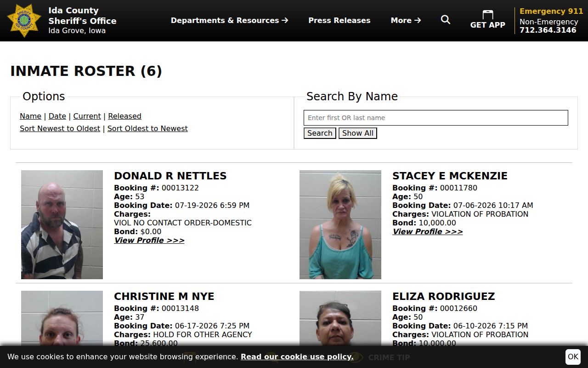Focus the name search input field
Viewport: 588px width, 368px height.
click(x=436, y=118)
